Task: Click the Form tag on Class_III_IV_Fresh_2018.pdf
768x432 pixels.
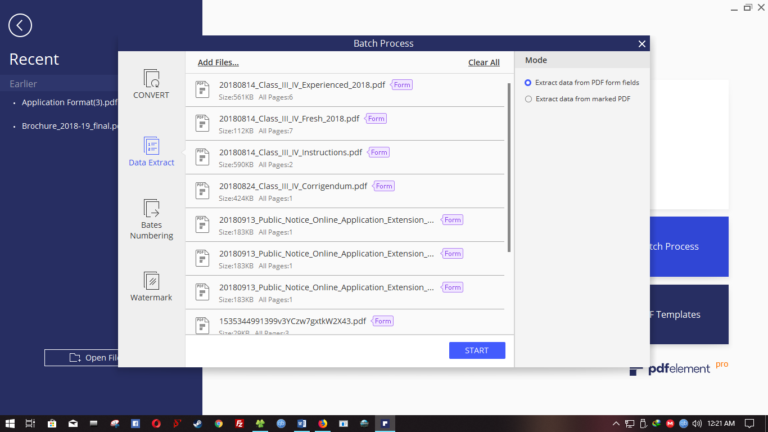Action: click(376, 118)
